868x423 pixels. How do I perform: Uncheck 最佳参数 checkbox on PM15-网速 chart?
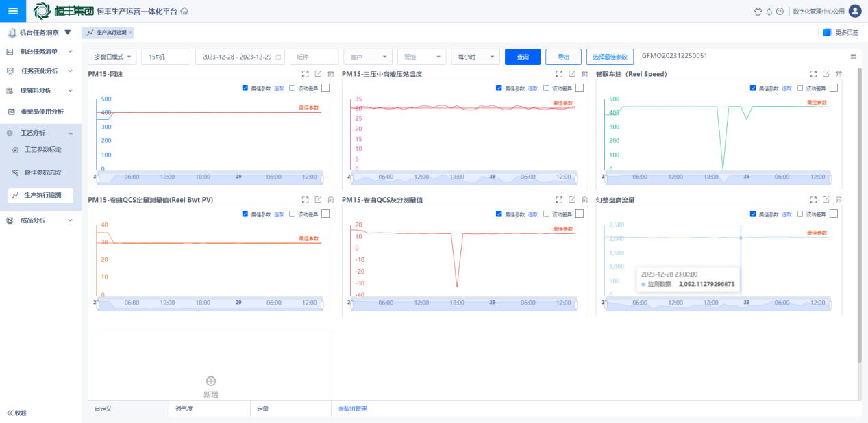coord(245,88)
